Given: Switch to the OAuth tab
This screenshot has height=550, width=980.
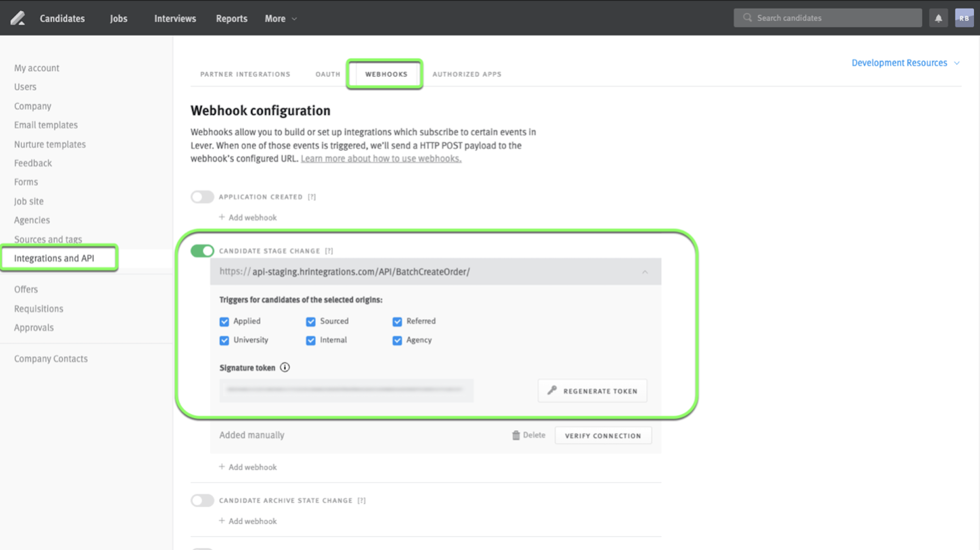Looking at the screenshot, I should pyautogui.click(x=328, y=74).
